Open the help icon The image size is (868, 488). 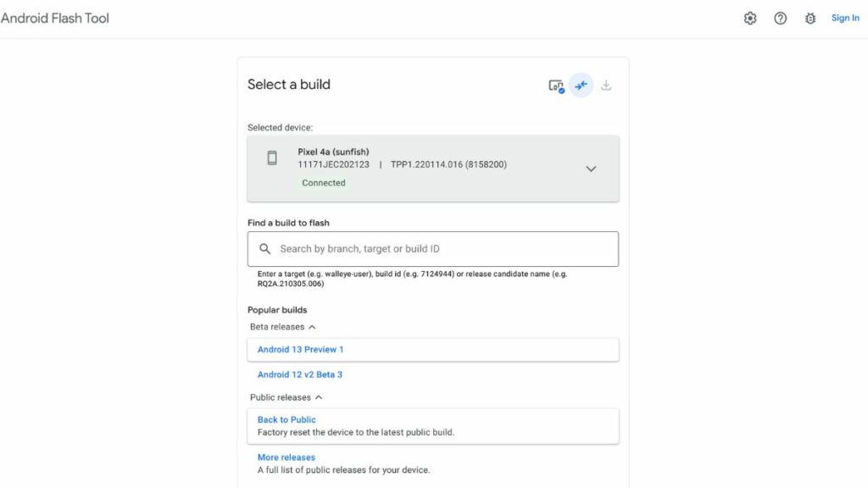pos(781,18)
